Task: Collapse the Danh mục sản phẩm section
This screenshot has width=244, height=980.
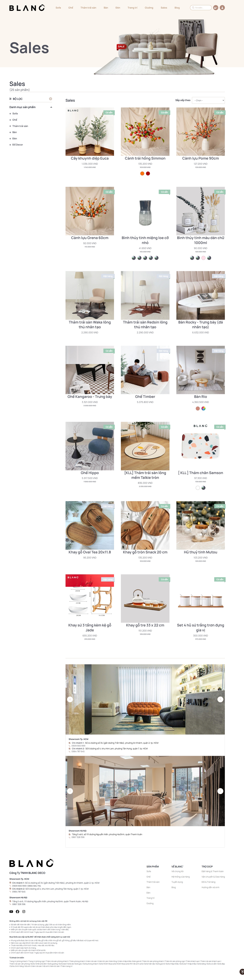Action: coord(51,107)
